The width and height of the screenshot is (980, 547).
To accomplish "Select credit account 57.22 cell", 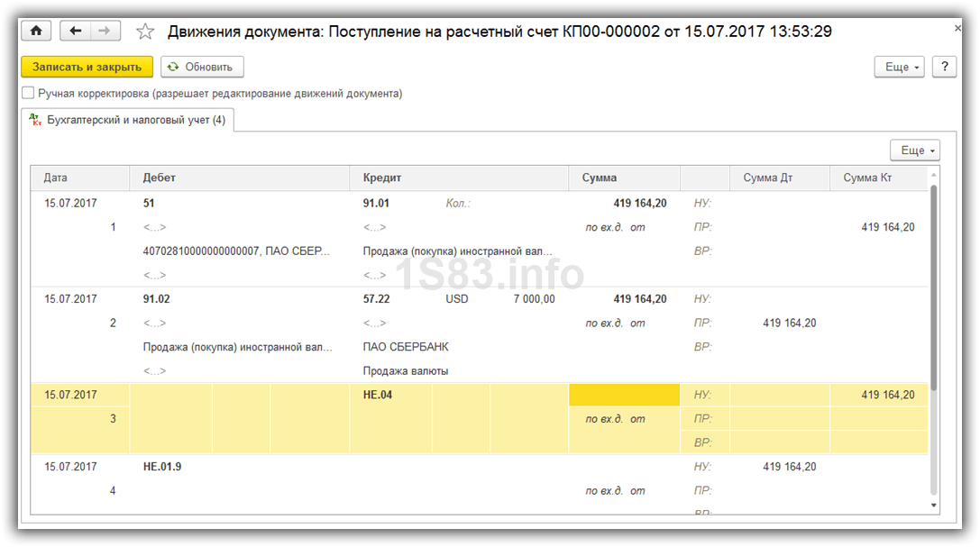I will [x=377, y=299].
